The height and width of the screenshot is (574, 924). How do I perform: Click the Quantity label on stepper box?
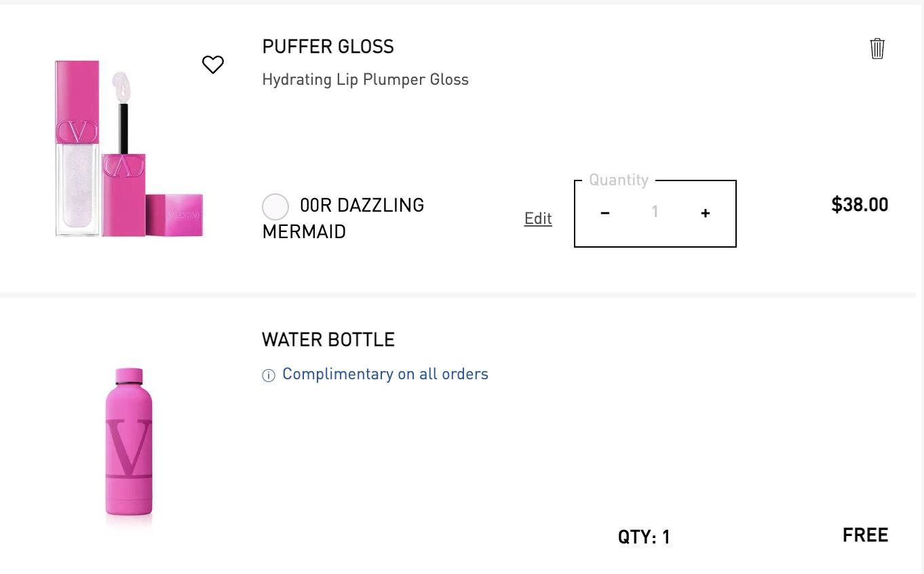[618, 180]
